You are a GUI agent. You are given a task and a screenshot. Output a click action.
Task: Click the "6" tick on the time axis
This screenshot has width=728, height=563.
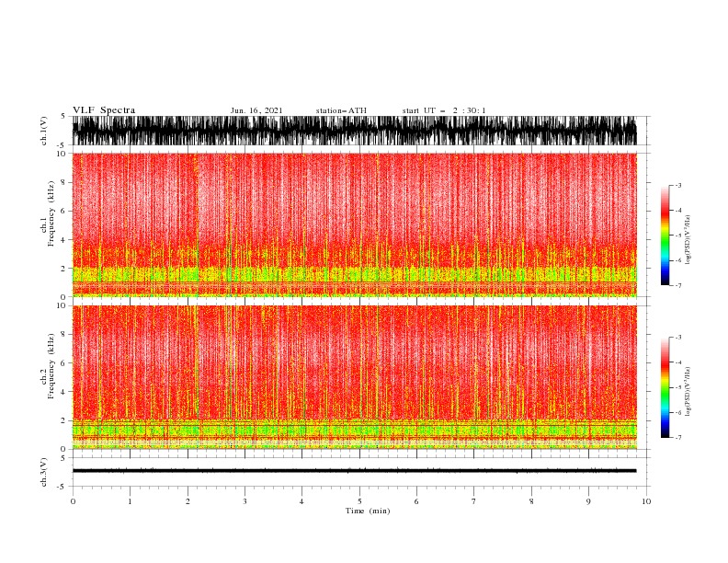pyautogui.click(x=416, y=501)
